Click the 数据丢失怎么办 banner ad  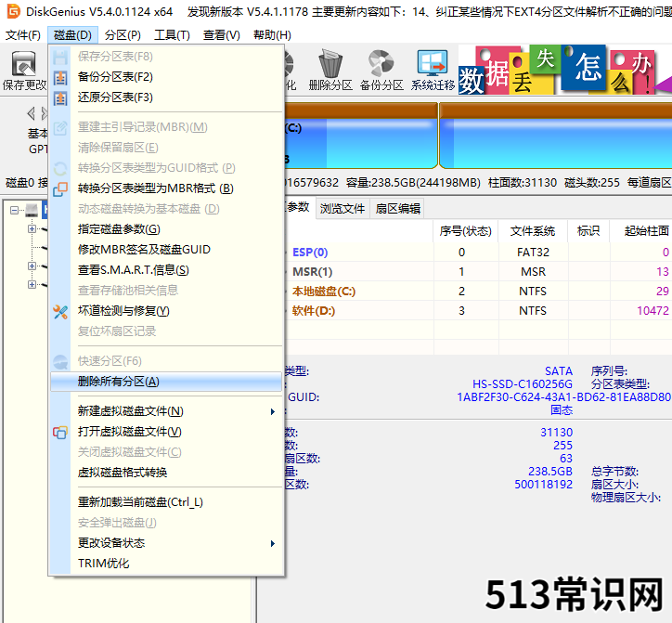pos(565,70)
